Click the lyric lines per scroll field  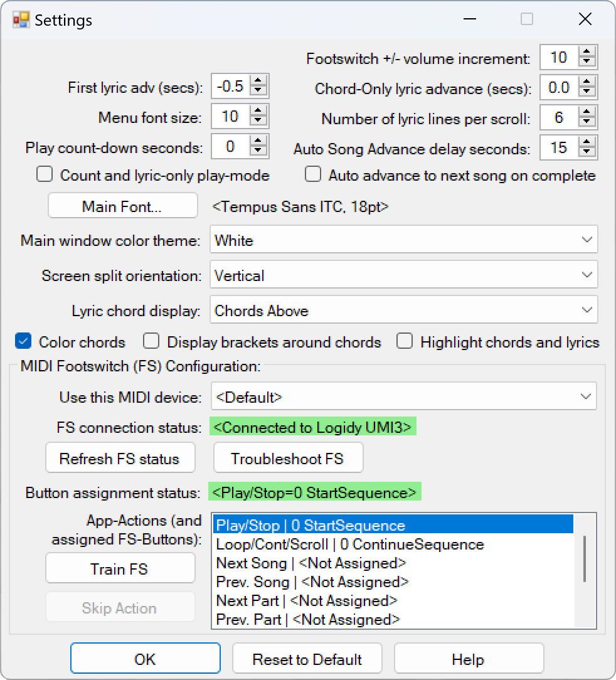coord(560,117)
